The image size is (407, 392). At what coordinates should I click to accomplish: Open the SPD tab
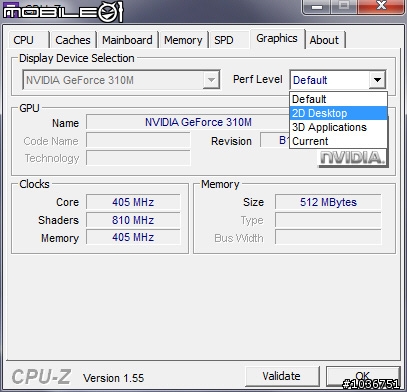pos(229,40)
